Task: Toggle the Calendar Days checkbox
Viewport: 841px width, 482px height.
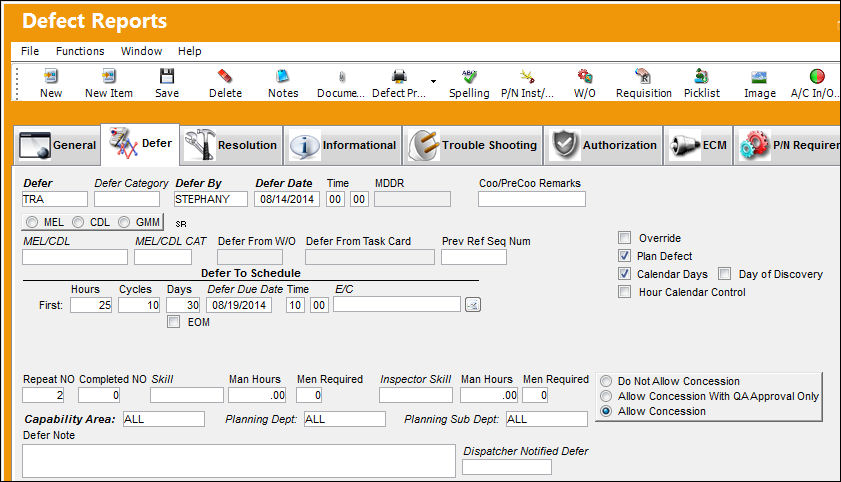Action: coord(624,274)
